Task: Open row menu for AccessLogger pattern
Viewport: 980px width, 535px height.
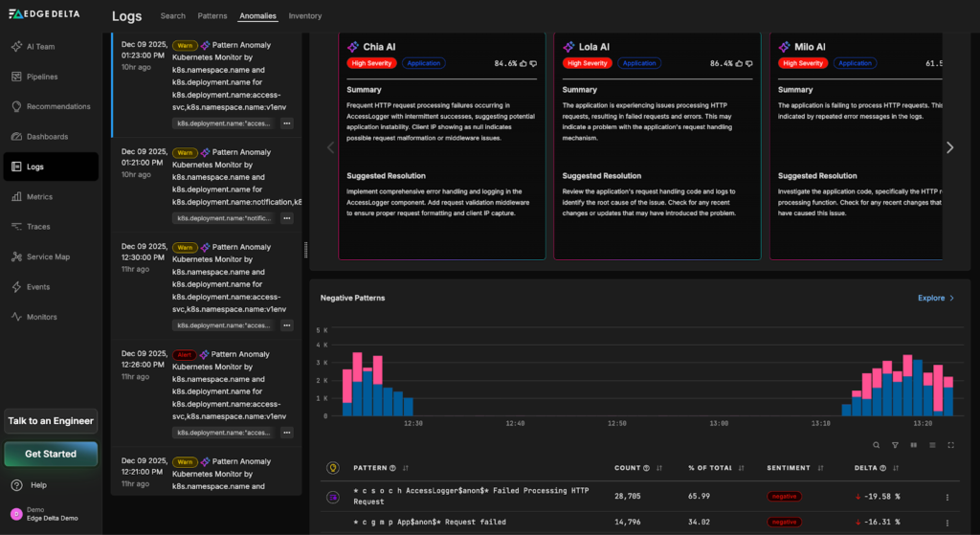Action: 947,497
